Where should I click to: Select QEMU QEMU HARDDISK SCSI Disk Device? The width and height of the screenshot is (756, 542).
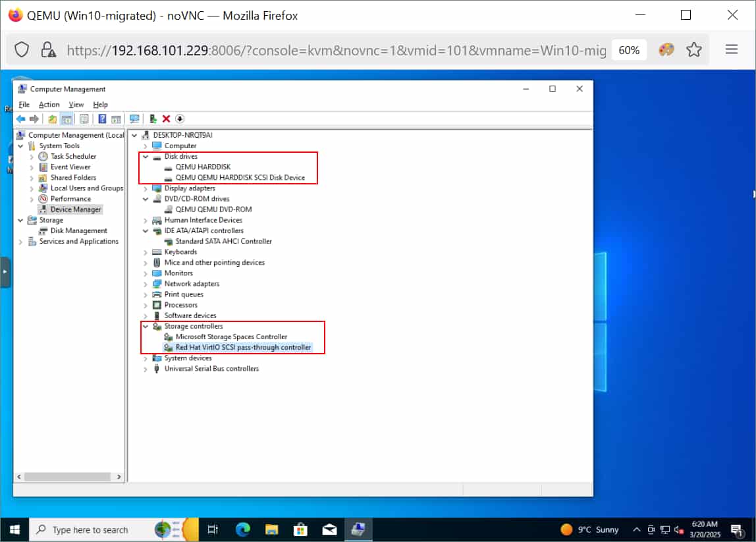pyautogui.click(x=240, y=177)
